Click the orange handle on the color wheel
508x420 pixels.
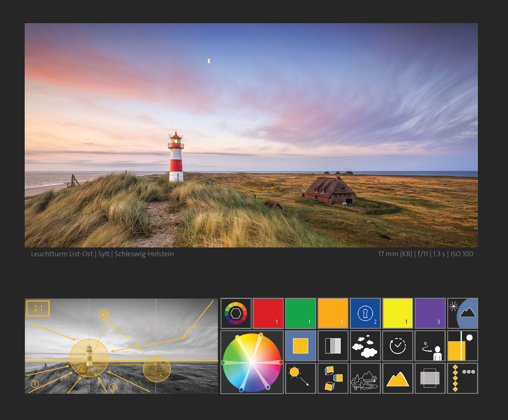pyautogui.click(x=261, y=335)
